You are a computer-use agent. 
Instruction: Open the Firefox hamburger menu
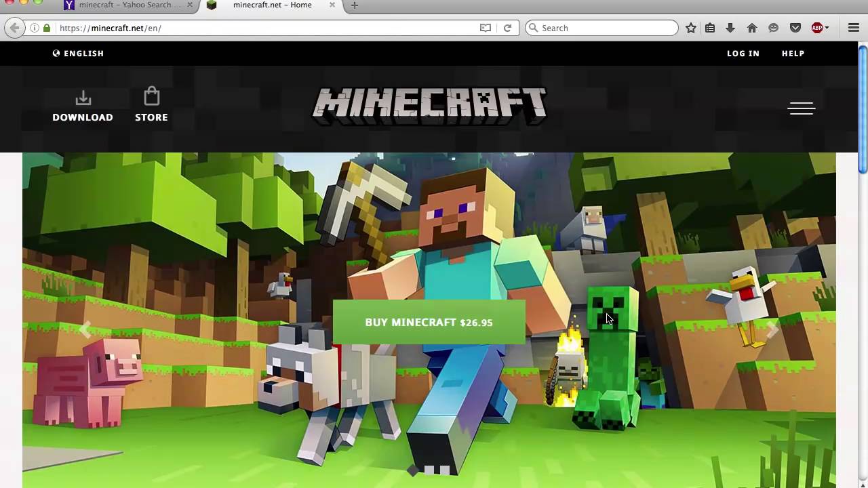coord(854,28)
